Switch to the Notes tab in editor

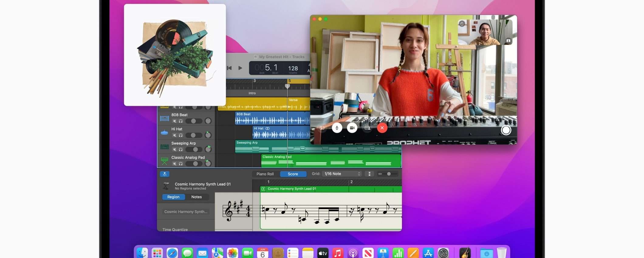[196, 197]
